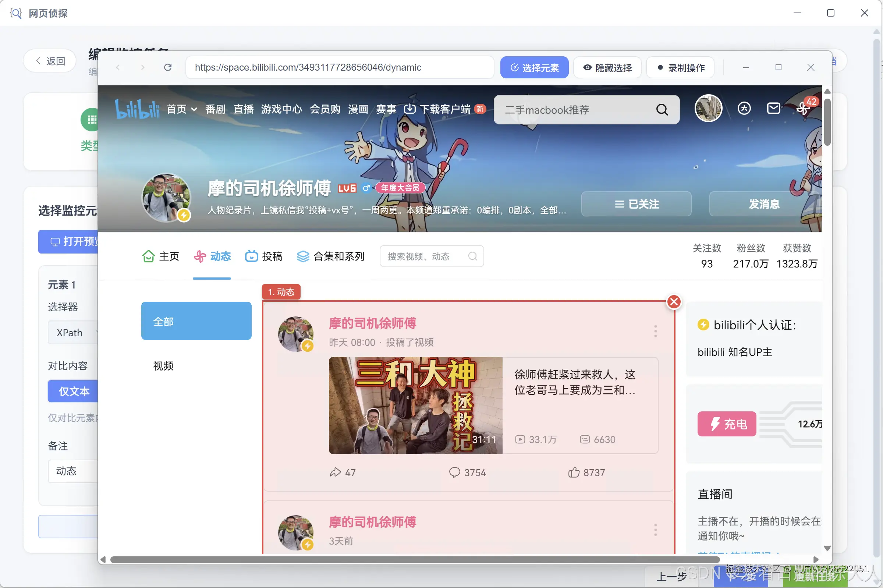Image resolution: width=883 pixels, height=588 pixels.
Task: Click the search magnifier in bilibili header
Action: click(662, 110)
